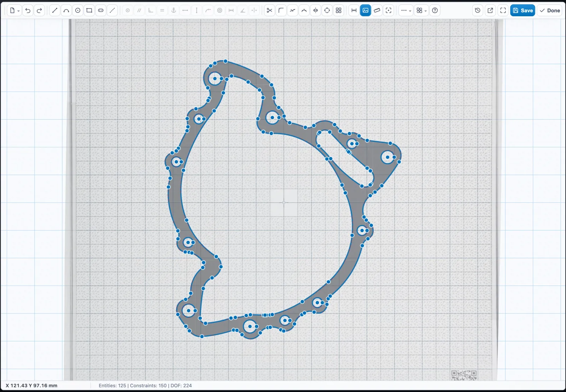Select the Slot drawing tool

click(x=101, y=11)
